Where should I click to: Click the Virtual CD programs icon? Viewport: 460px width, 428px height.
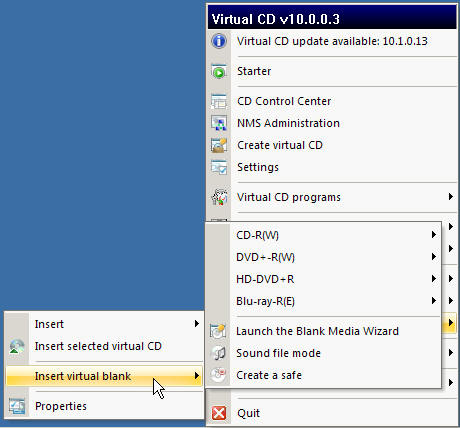pyautogui.click(x=219, y=197)
